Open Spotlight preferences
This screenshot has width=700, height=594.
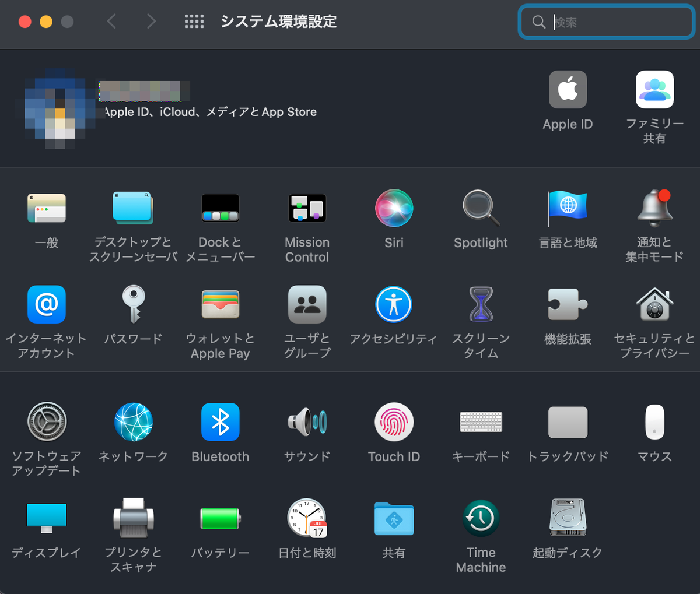(x=481, y=208)
